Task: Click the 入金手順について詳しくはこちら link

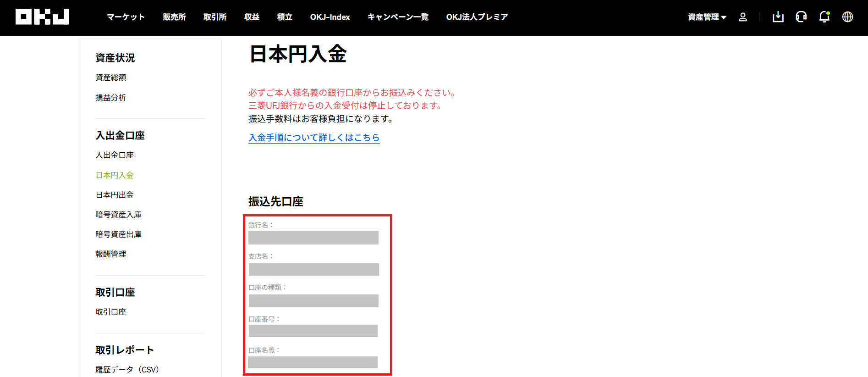Action: point(314,138)
